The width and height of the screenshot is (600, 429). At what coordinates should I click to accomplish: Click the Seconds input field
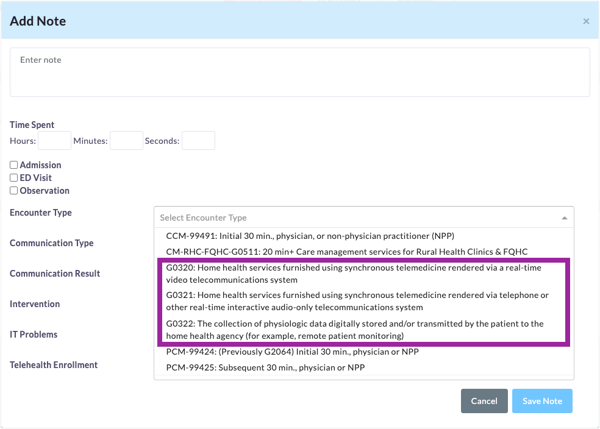click(198, 141)
